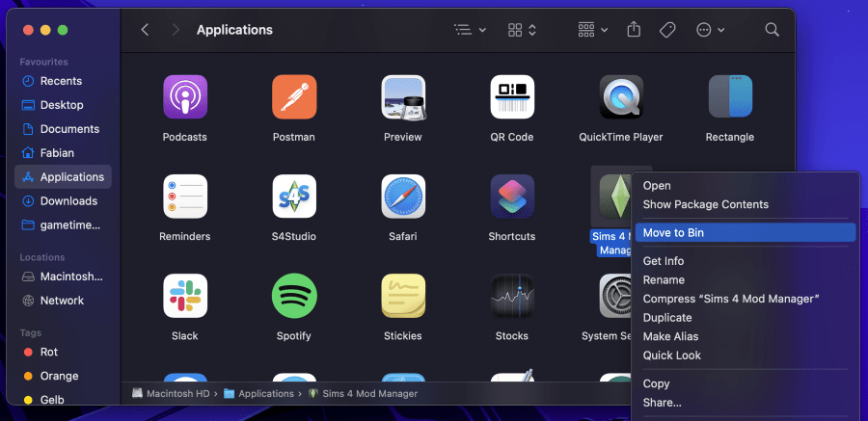868x421 pixels.
Task: Open the gametime folder in sidebar
Action: coord(63,225)
